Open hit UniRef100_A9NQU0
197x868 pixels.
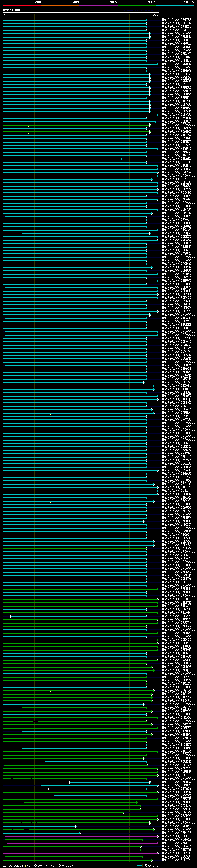point(177,64)
